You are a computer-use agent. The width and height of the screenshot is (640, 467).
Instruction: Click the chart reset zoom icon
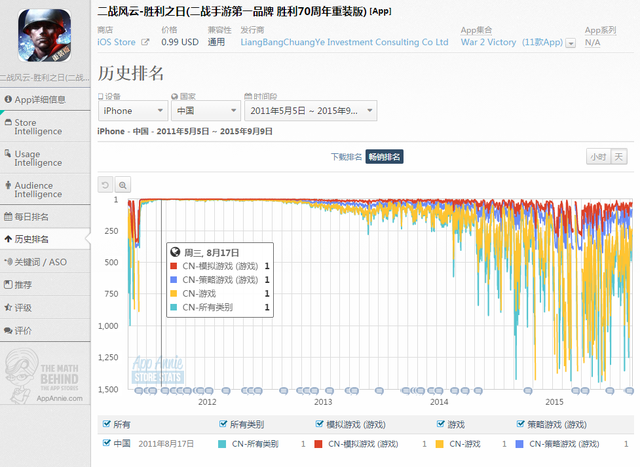105,185
